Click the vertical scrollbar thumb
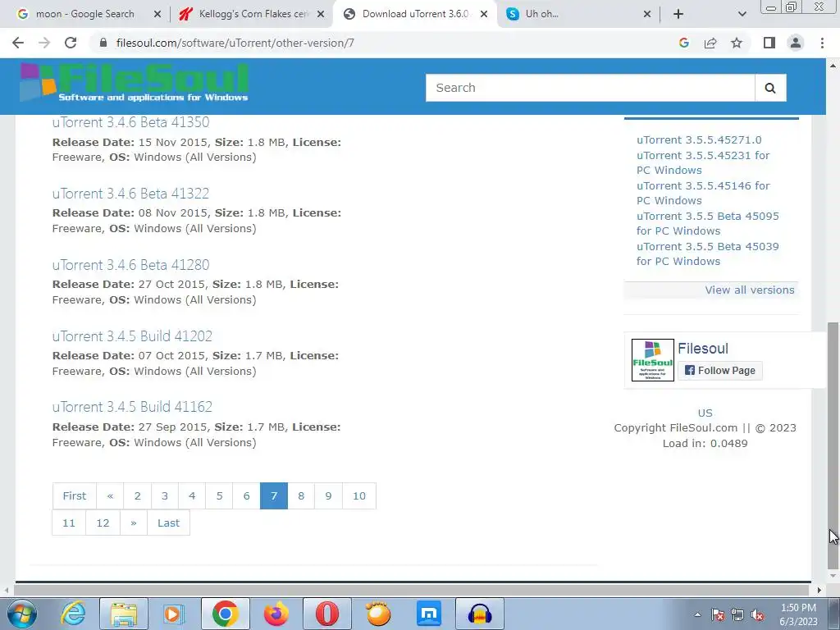 (x=833, y=445)
